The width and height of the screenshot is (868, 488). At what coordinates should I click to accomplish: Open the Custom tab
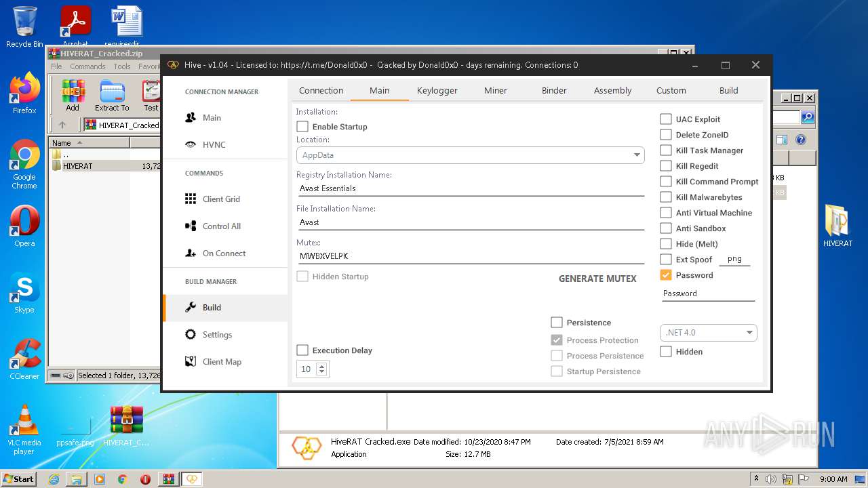[671, 91]
